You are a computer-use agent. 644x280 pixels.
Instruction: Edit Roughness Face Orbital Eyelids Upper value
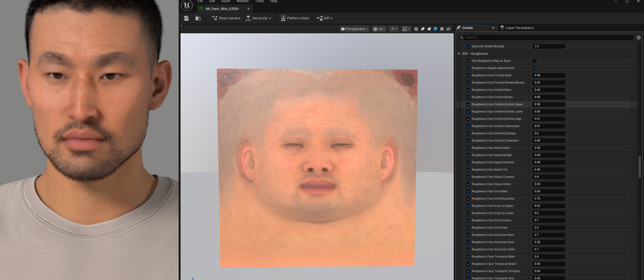click(x=549, y=105)
